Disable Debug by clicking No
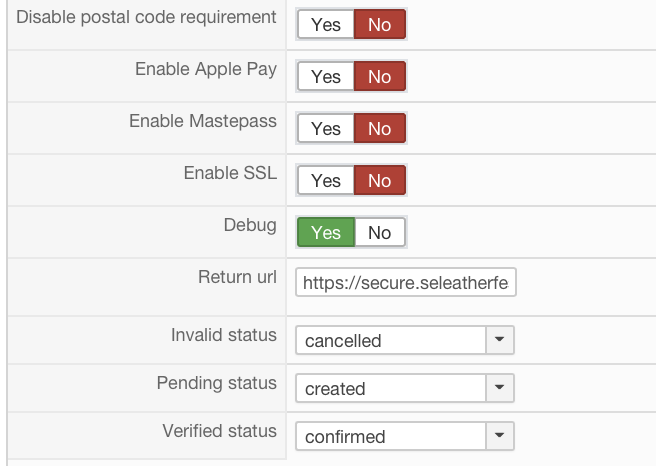This screenshot has width=656, height=466. pos(380,232)
